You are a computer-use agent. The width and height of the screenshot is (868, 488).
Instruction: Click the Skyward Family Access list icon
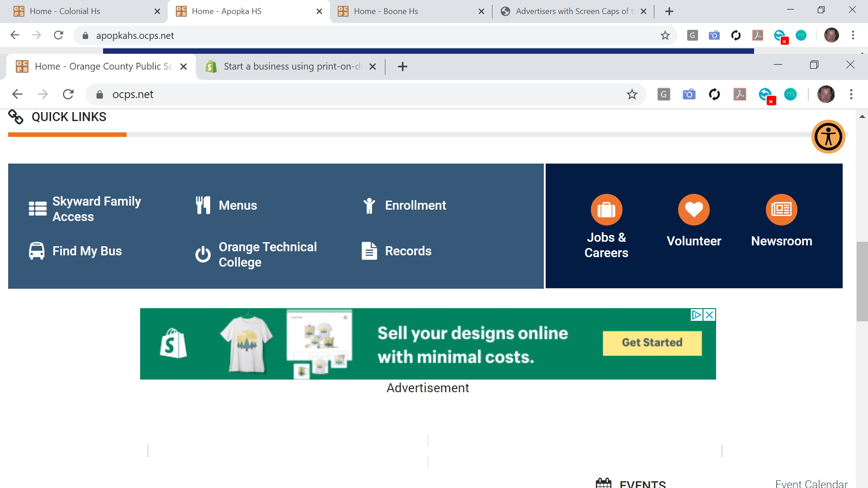click(38, 209)
